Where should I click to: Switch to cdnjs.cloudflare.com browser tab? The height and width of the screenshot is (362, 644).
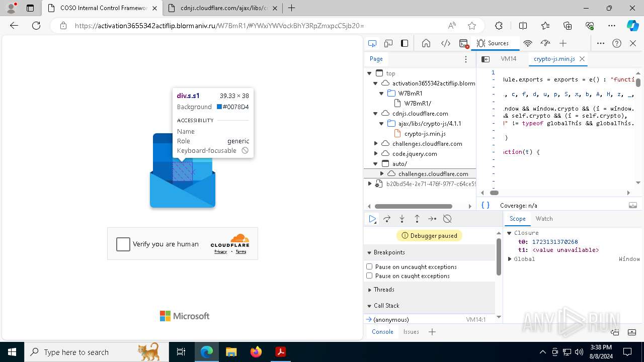click(x=223, y=8)
